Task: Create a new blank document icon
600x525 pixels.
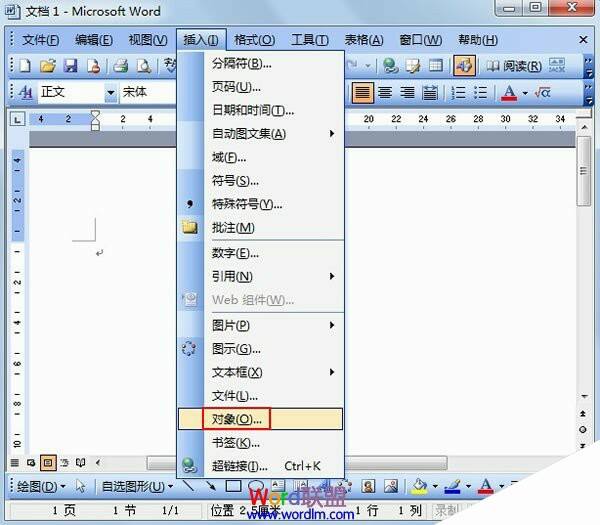Action: click(25, 66)
